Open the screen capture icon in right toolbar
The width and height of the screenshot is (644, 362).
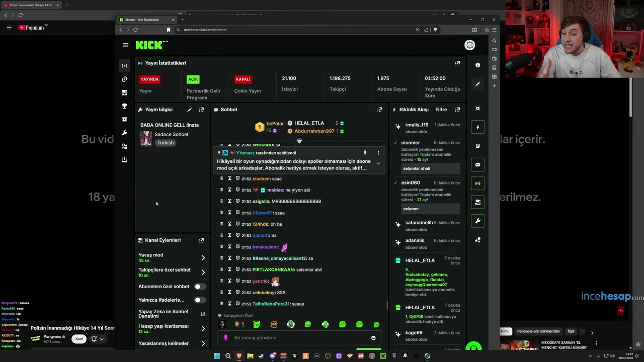477,109
